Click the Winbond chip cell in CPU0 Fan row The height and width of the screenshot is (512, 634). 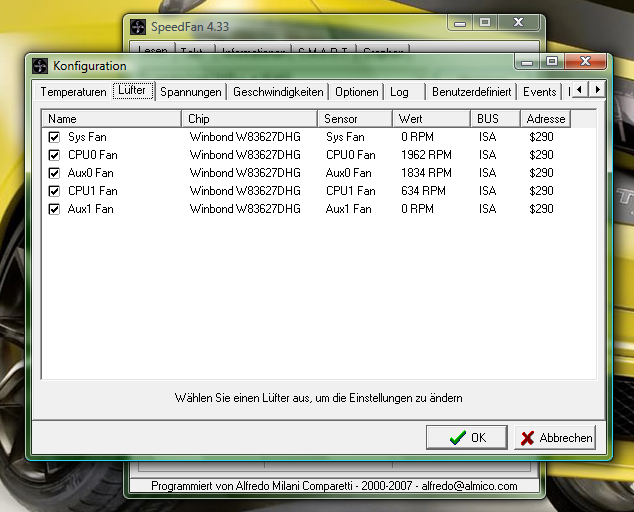point(245,155)
